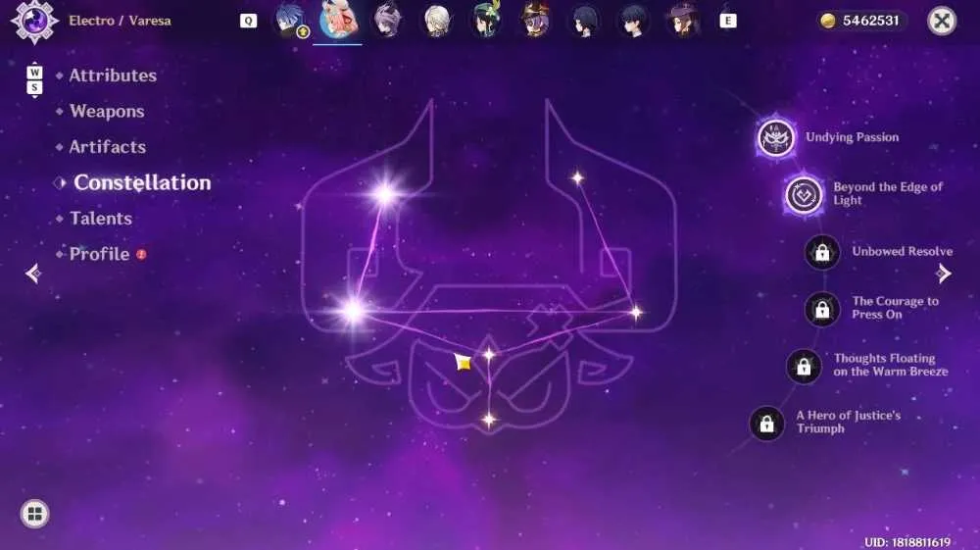The height and width of the screenshot is (550, 980).
Task: Go to previous character with left arrow
Action: [x=33, y=274]
